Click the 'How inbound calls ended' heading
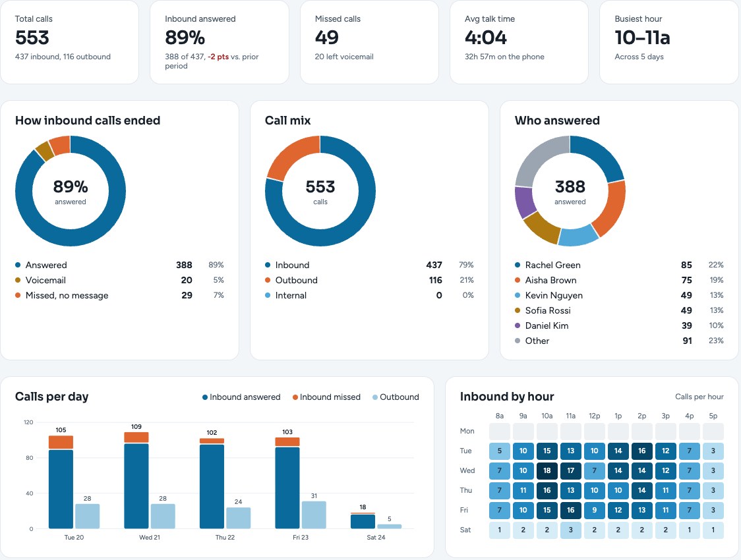Viewport: 741px width, 560px height. tap(88, 121)
